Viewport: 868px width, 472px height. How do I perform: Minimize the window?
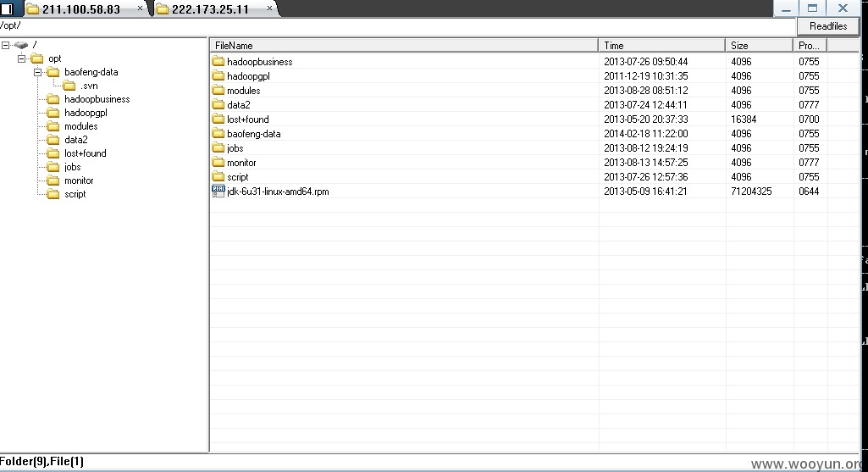(x=786, y=8)
